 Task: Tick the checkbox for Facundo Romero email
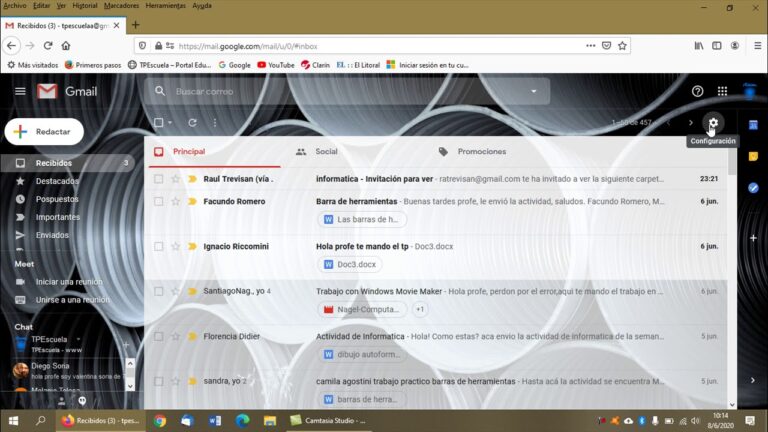[158, 201]
